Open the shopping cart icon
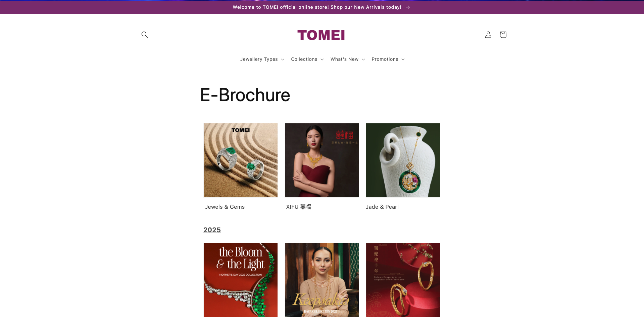This screenshot has width=644, height=323. (503, 35)
